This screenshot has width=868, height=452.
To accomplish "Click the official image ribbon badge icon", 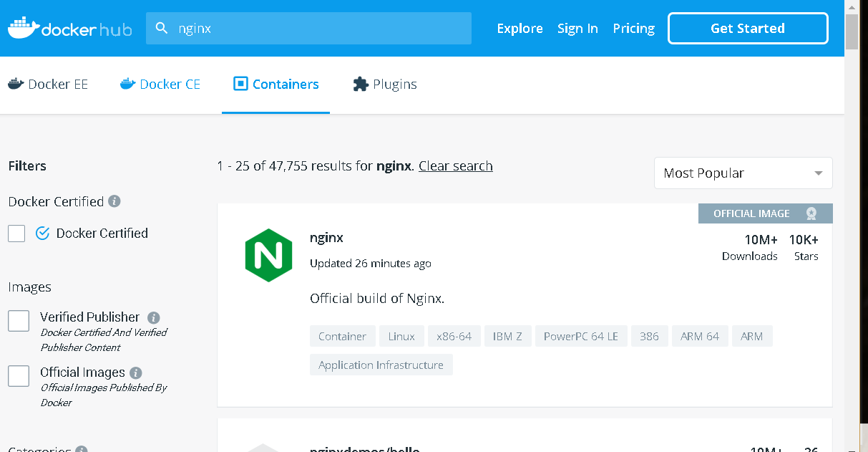I will pyautogui.click(x=811, y=213).
